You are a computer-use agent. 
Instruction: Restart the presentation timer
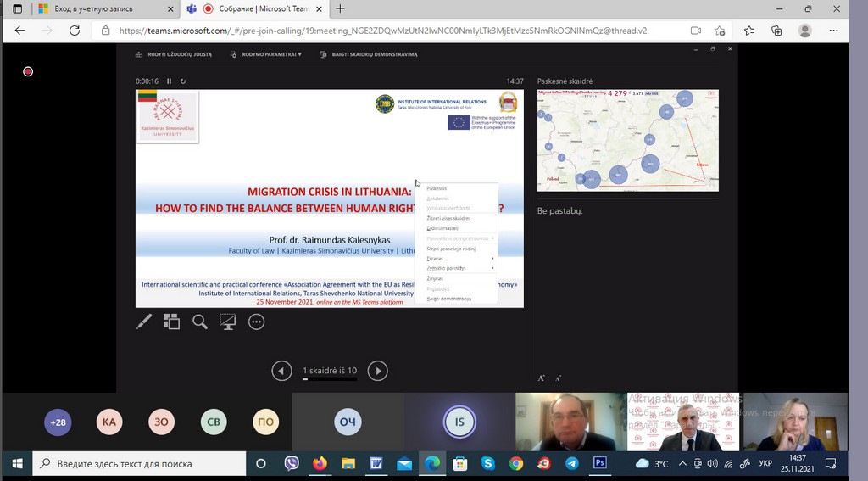point(183,81)
